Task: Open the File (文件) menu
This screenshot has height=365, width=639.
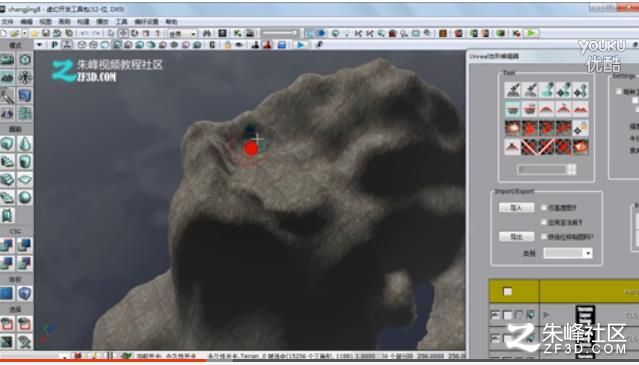Action: point(8,22)
